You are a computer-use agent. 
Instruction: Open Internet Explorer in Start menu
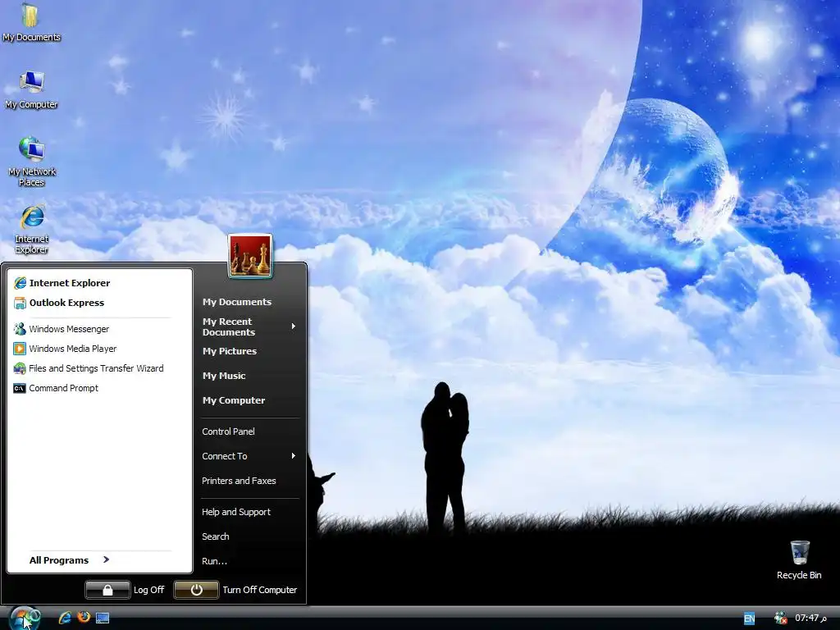point(99,283)
